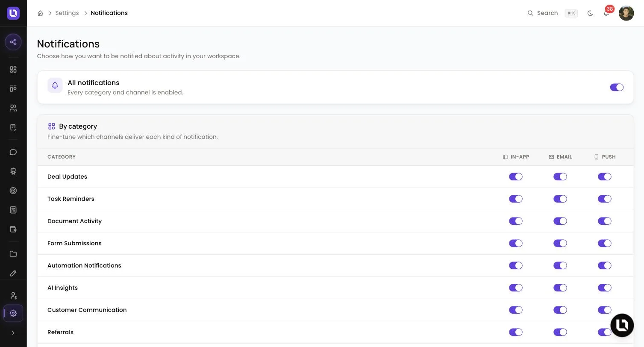Click Notifications breadcrumb item
644x347 pixels.
109,13
